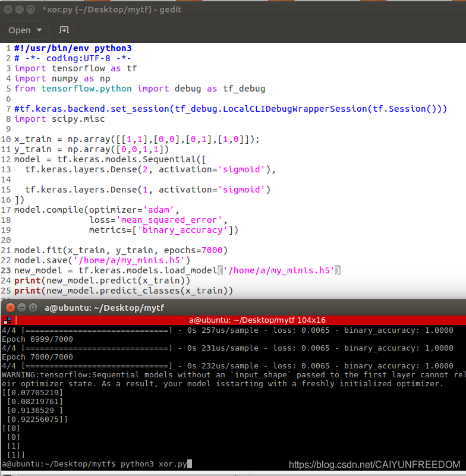Click the line number 23 in the gutter
This screenshot has height=476, width=466.
point(6,270)
